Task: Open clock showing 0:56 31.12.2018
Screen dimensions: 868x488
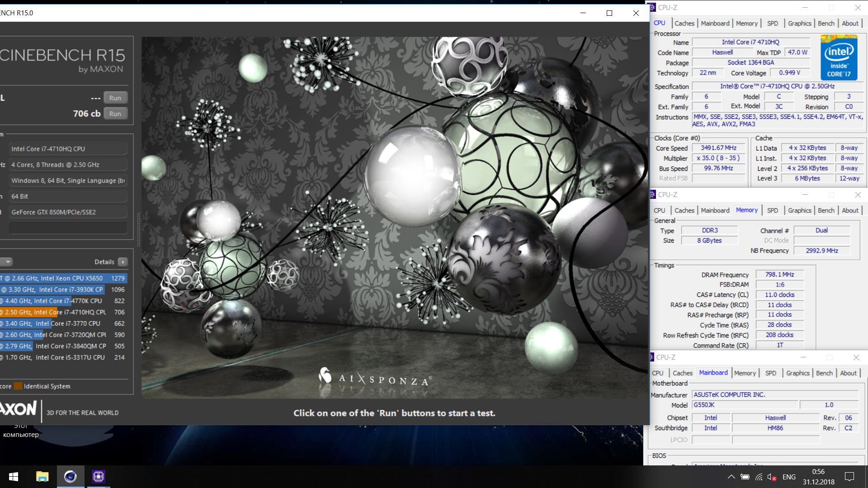Action: point(818,477)
